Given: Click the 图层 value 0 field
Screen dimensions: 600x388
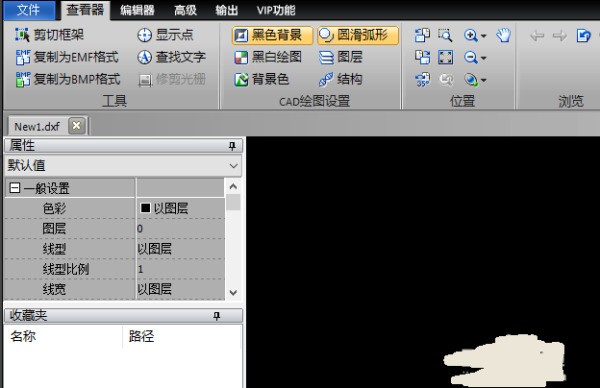Looking at the screenshot, I should (x=181, y=228).
